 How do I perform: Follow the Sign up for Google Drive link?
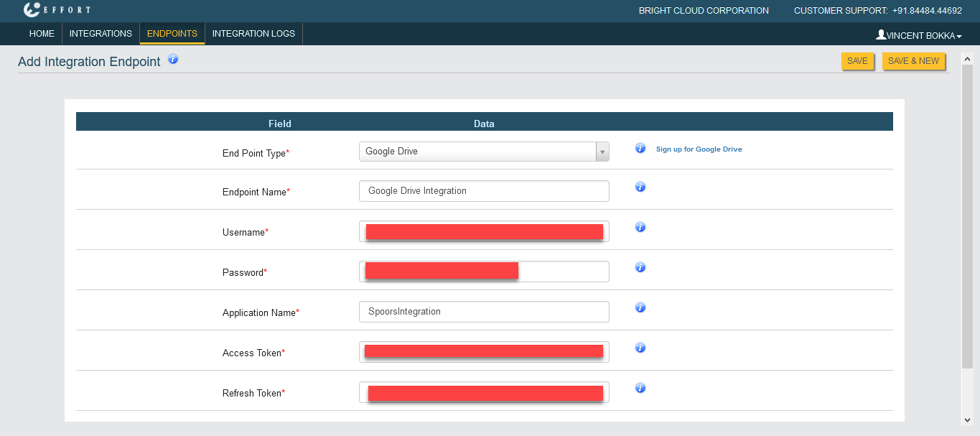coord(699,149)
